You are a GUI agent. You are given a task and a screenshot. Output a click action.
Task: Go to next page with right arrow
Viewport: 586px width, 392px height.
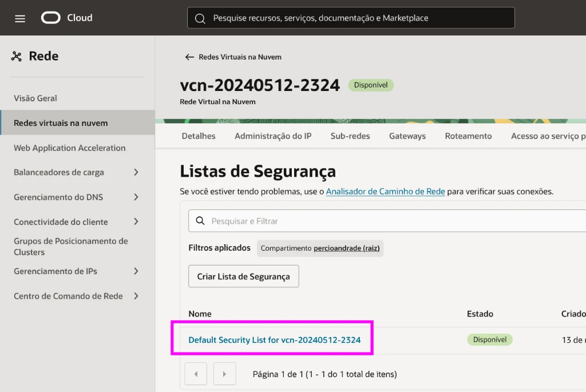pos(224,374)
